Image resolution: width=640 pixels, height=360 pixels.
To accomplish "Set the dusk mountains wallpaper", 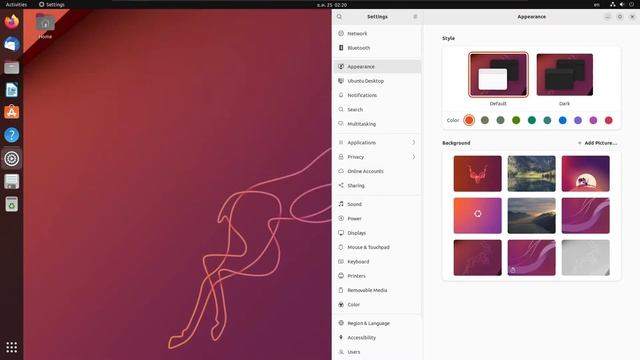I will (x=531, y=216).
